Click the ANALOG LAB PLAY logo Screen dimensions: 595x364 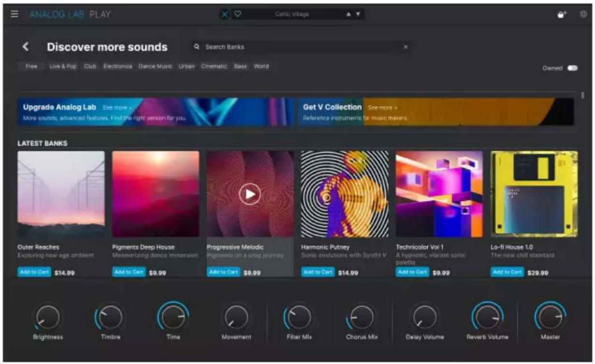70,14
